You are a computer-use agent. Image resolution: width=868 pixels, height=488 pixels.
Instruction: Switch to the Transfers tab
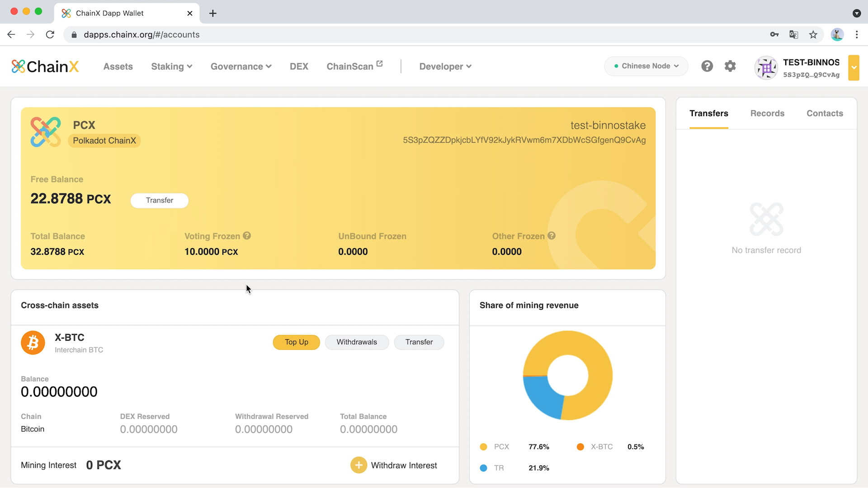coord(708,113)
